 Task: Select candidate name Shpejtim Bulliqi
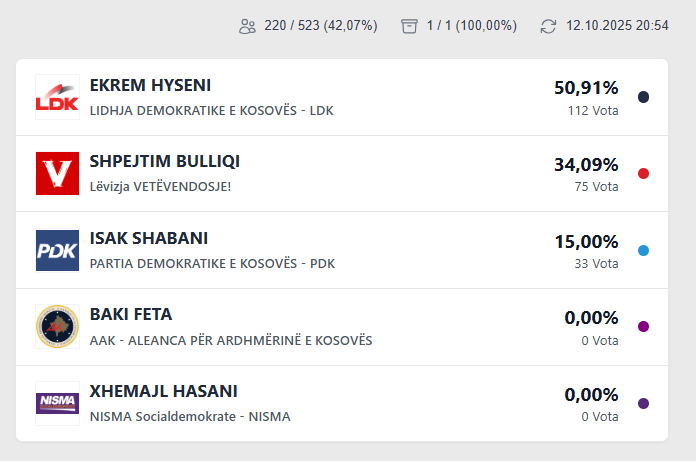coord(165,162)
